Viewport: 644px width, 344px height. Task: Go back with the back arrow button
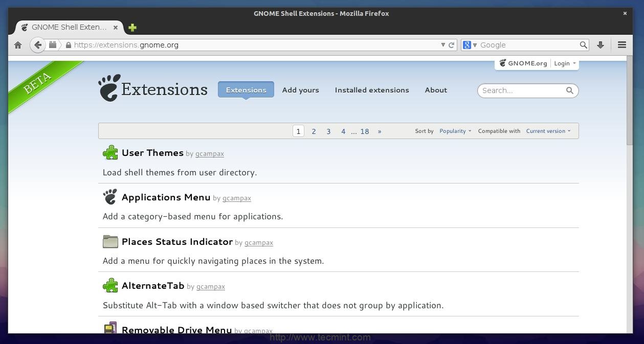[37, 45]
